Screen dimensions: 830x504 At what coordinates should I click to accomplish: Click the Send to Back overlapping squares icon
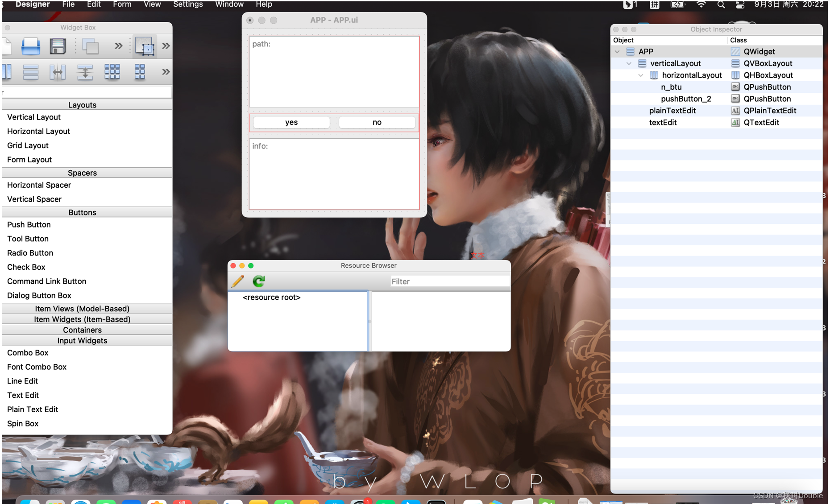(91, 46)
